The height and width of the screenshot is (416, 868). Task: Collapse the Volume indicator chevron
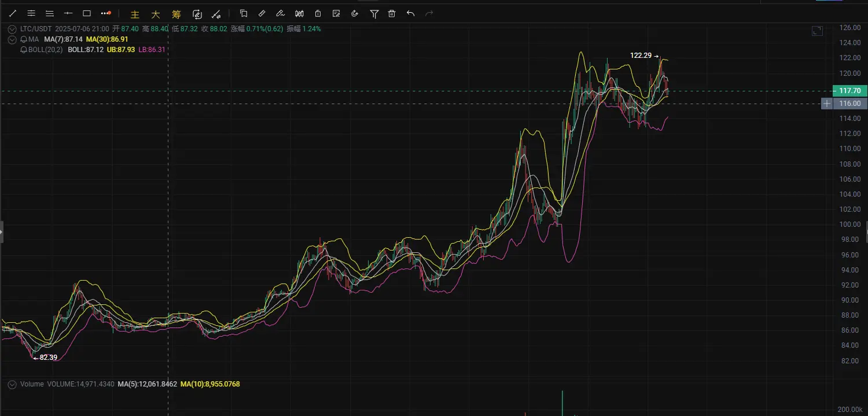[12, 384]
